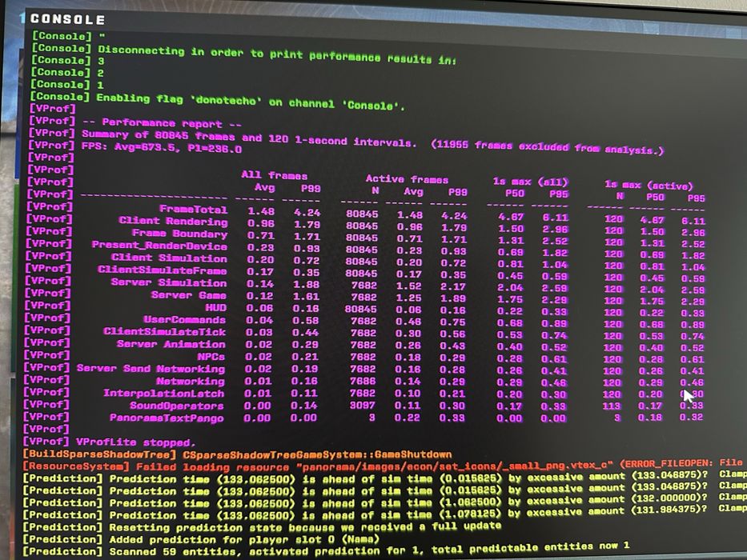Screen dimensions: 747x560
Task: Select the ResourceSystem 'Failed loading resource' line
Action: click(383, 465)
